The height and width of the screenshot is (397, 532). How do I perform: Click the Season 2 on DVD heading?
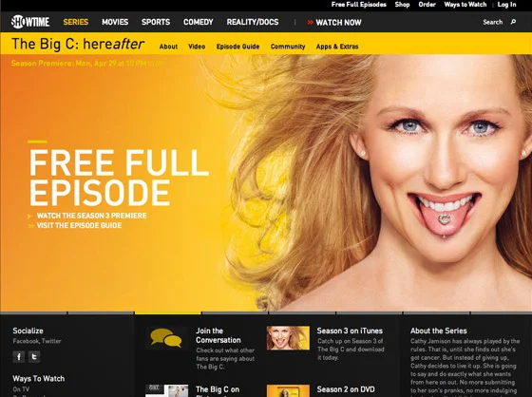(346, 389)
